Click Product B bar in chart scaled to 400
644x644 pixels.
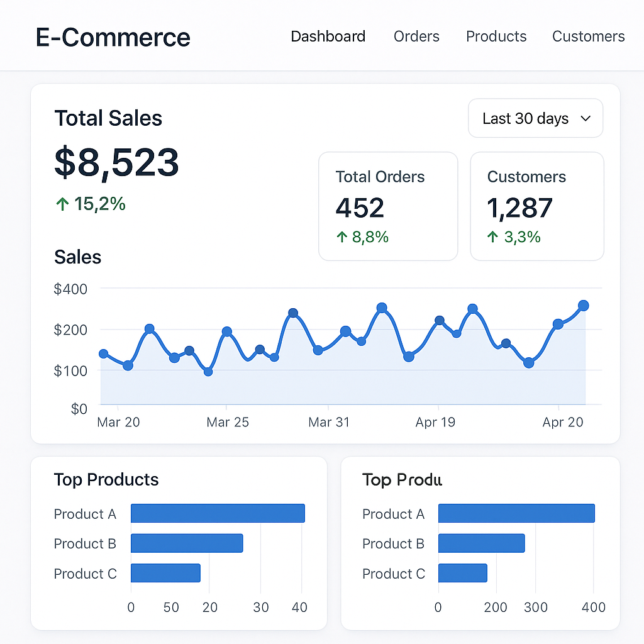(x=481, y=543)
